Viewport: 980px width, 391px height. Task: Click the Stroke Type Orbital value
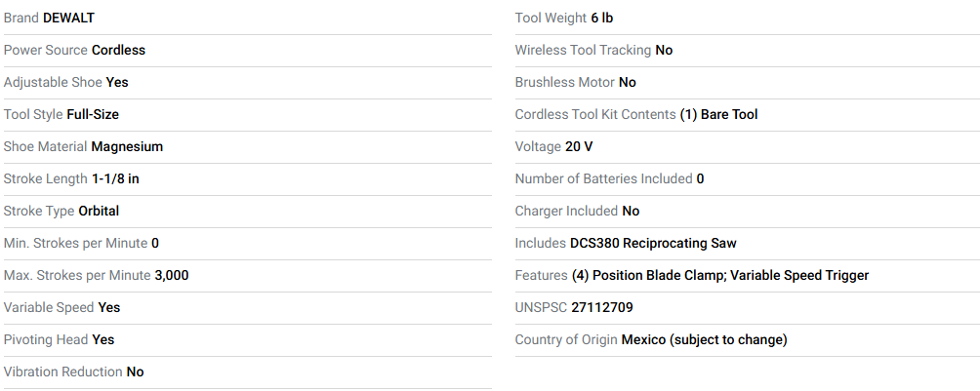pyautogui.click(x=99, y=212)
